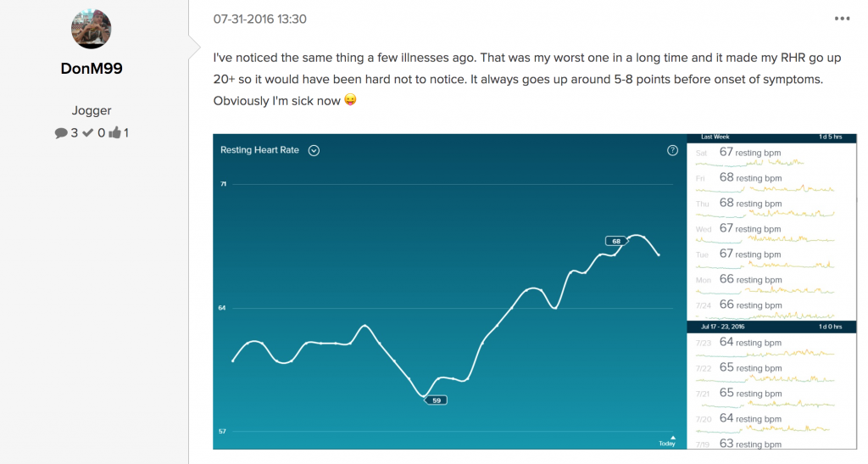Click the checkmark solutions icon
The width and height of the screenshot is (868, 464).
click(x=87, y=133)
